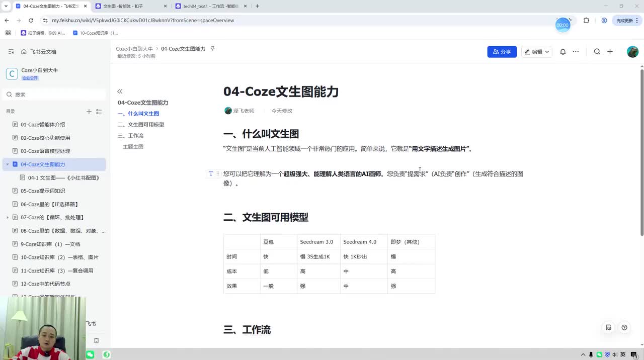
Task: Add a new page via 目录 plus icon
Action: (89, 112)
